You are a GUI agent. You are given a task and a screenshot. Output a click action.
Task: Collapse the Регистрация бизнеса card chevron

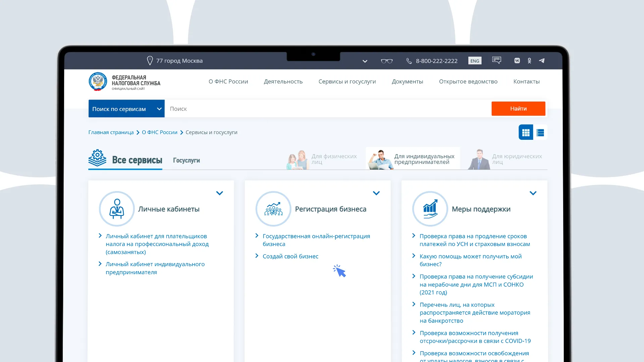376,193
